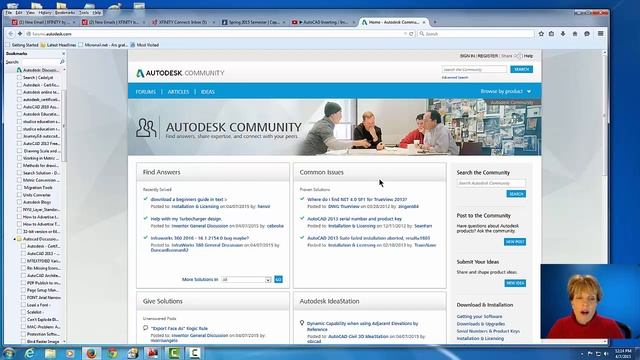640x360 pixels.
Task: Reload the page with the refresh icon
Action: (411, 34)
